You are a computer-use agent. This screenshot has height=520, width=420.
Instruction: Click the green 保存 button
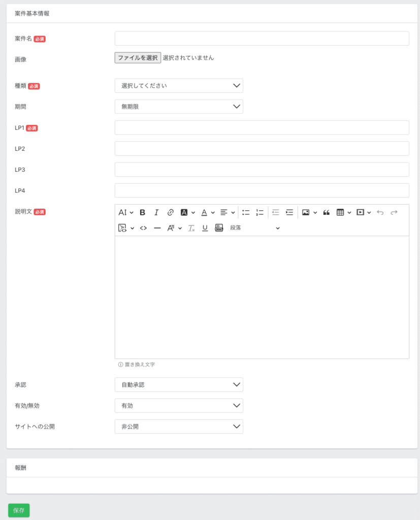[19, 510]
